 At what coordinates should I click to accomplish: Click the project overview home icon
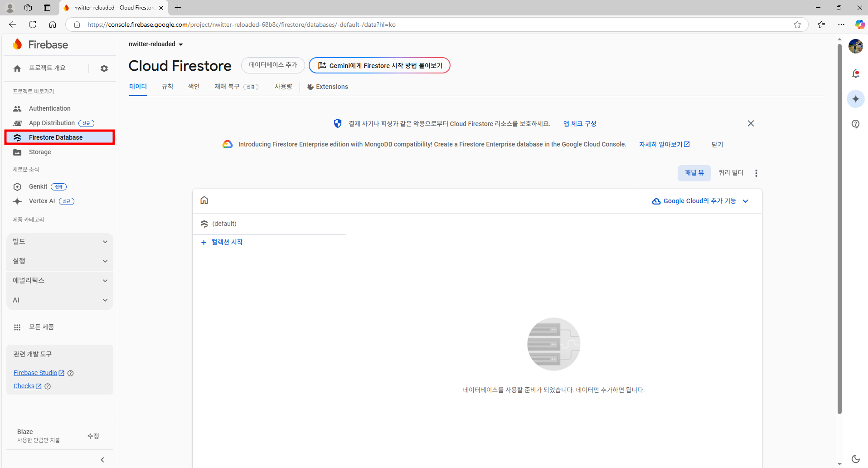[x=17, y=68]
